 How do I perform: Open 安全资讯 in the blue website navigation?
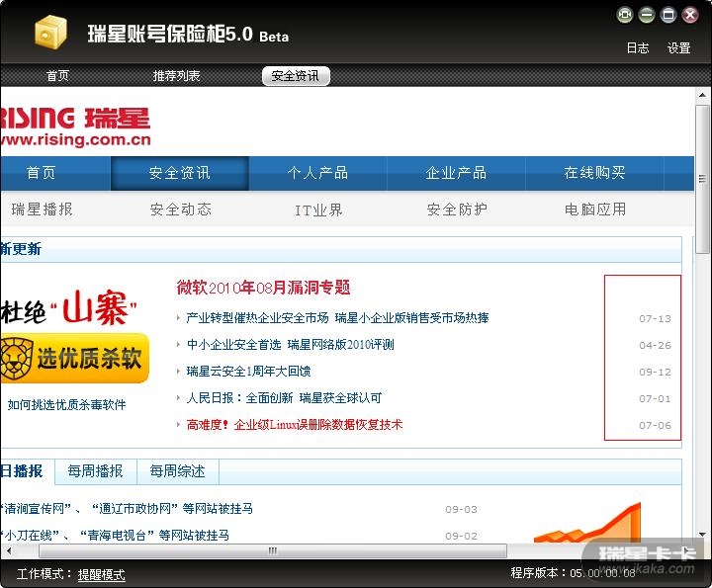pos(180,173)
